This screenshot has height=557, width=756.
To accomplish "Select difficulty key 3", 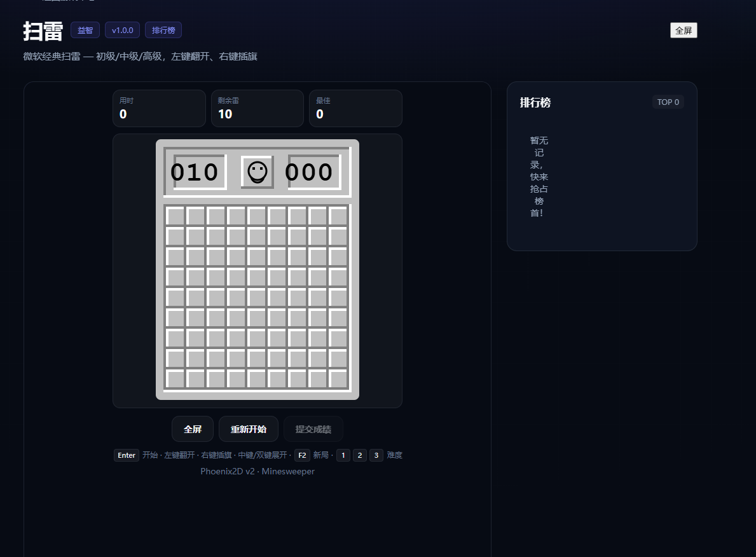I will tap(376, 455).
